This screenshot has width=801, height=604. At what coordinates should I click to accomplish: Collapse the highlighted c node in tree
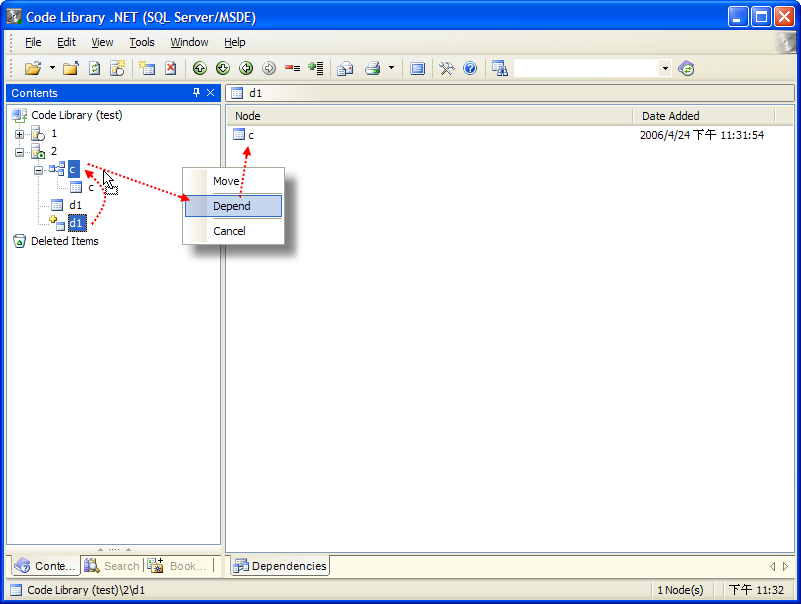point(38,170)
